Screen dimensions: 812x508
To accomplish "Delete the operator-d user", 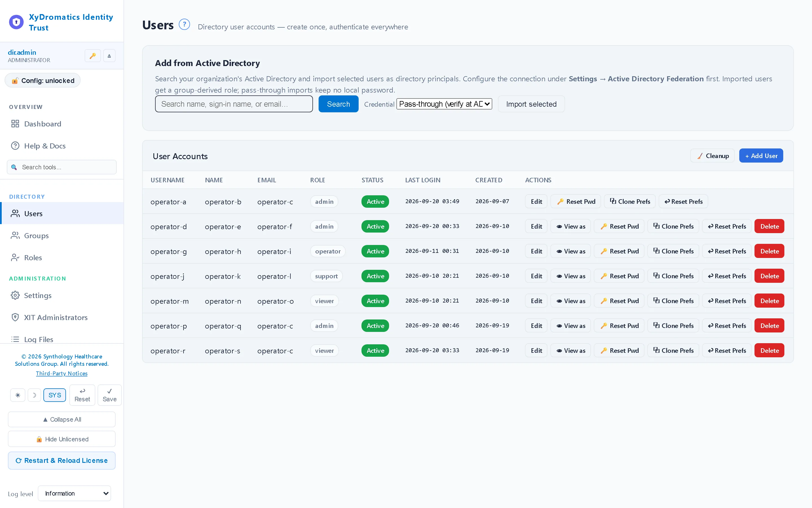I will click(769, 226).
